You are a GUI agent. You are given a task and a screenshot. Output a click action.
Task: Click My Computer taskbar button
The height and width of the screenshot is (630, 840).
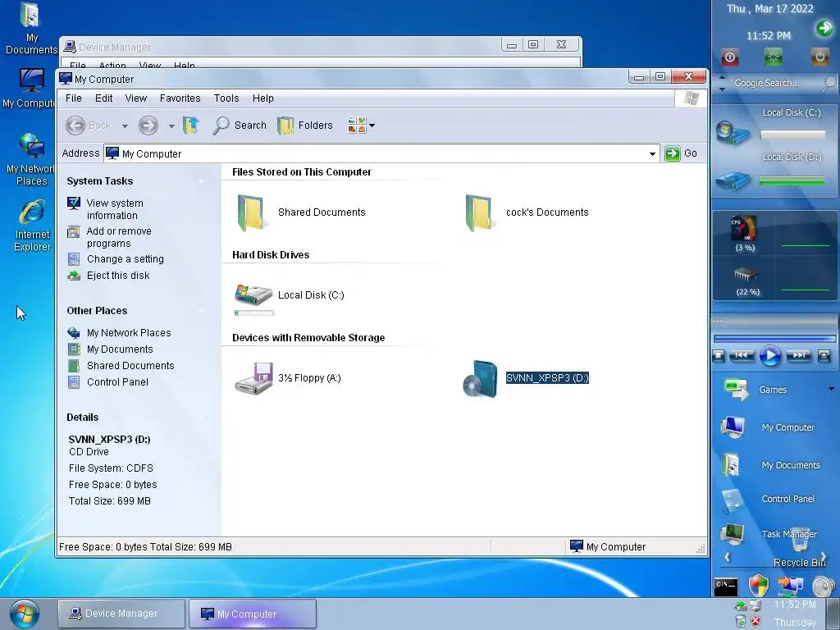pyautogui.click(x=253, y=614)
